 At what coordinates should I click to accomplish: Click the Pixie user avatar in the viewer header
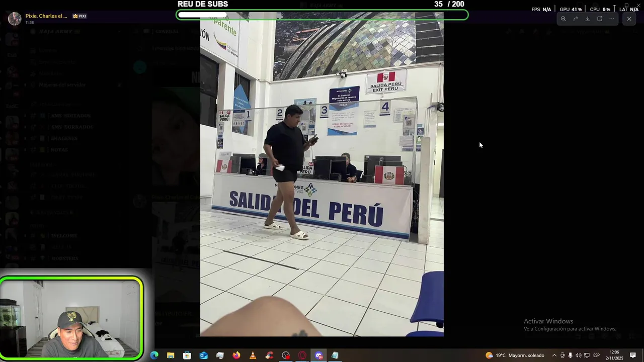15,19
